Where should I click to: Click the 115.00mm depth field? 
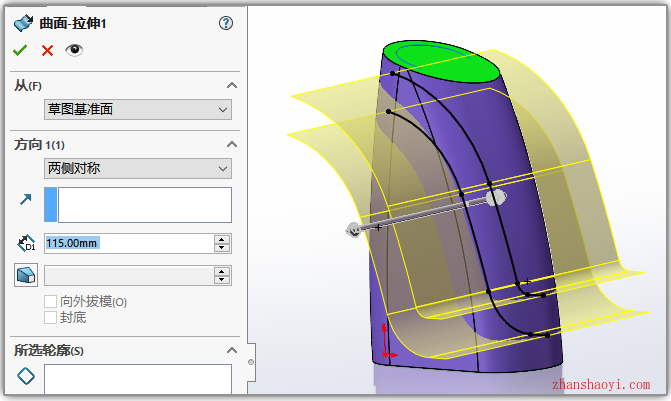pos(129,243)
